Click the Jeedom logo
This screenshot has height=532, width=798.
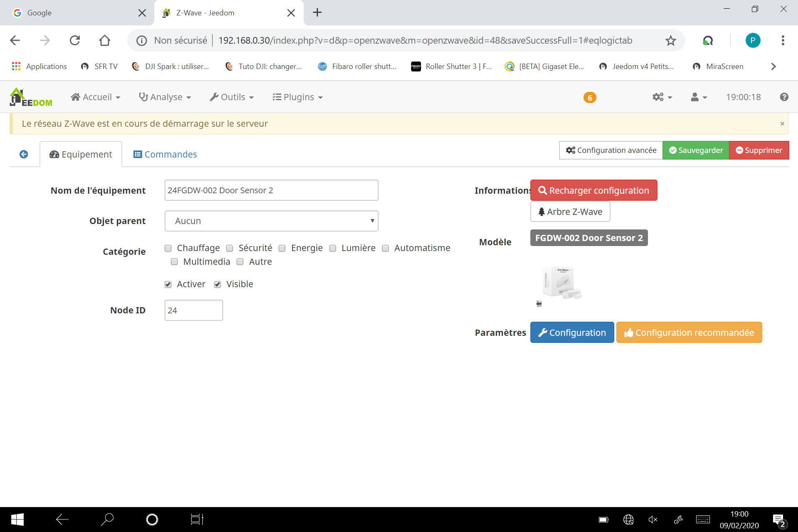[31, 97]
